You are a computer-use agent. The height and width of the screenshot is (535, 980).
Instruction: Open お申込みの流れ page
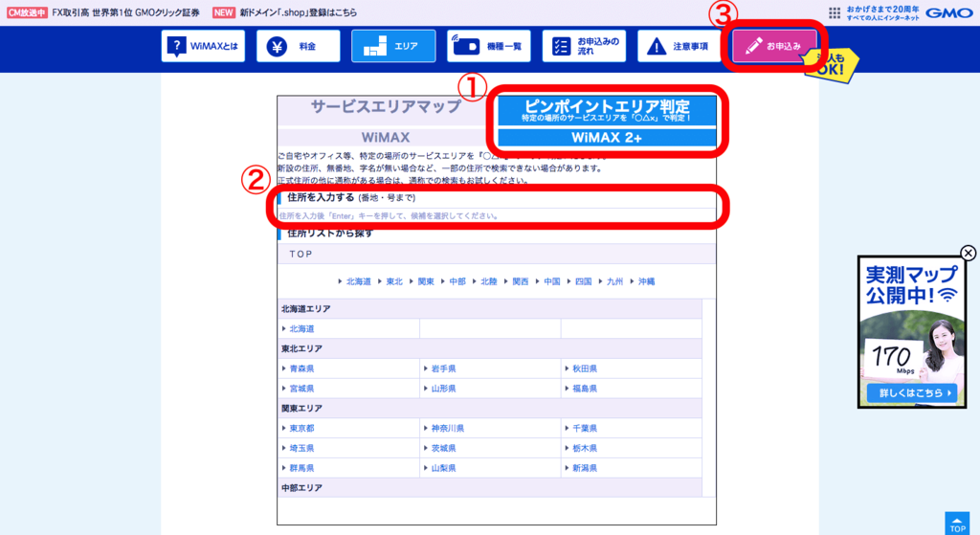584,46
